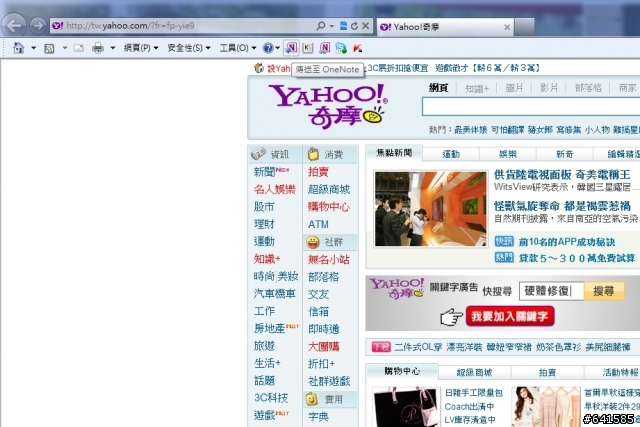Select the 拍賣 shopping tab
This screenshot has height=427, width=640.
pyautogui.click(x=547, y=372)
